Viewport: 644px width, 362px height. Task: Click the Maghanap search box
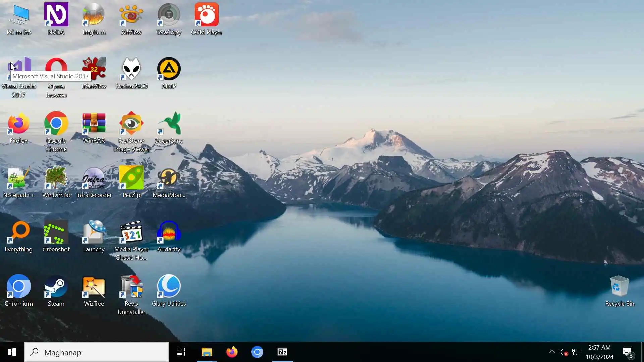(97, 352)
